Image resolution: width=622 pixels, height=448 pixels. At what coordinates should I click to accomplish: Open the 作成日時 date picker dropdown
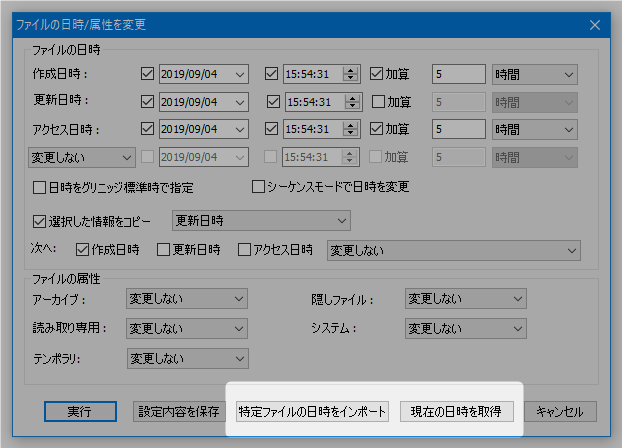coord(240,74)
